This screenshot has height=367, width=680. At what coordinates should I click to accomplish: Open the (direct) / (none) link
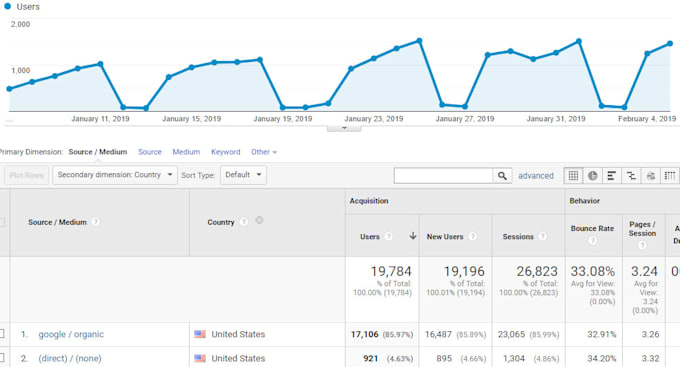point(70,358)
